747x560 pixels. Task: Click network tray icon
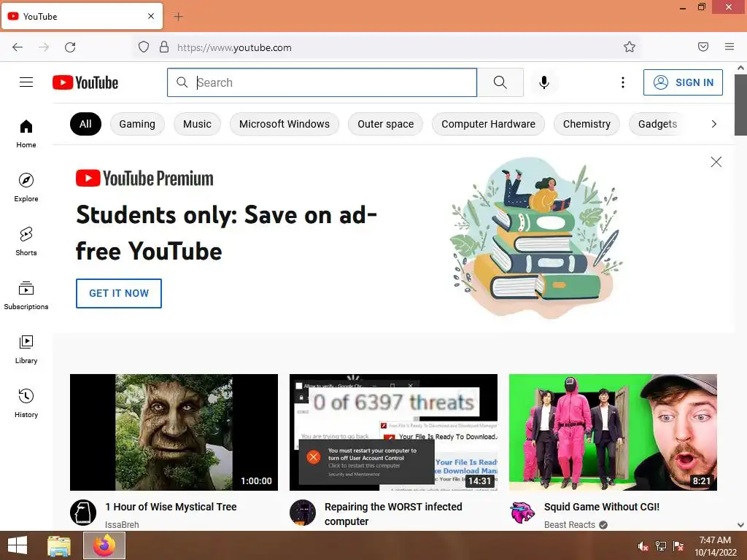pyautogui.click(x=661, y=545)
